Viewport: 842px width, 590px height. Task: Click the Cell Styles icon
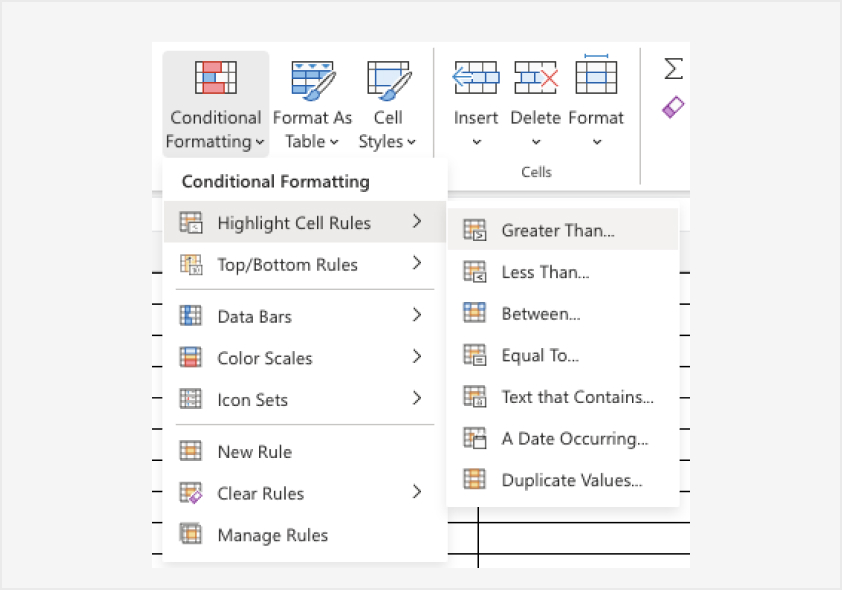[389, 81]
